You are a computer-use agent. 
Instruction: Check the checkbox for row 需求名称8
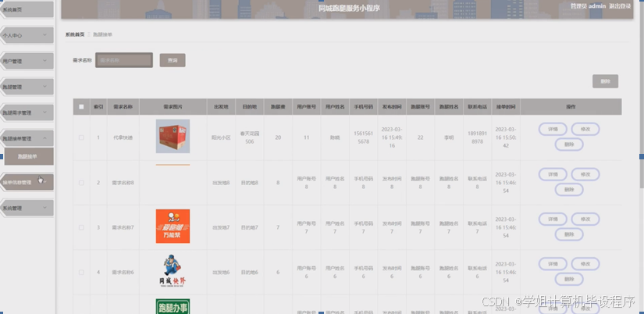click(81, 183)
